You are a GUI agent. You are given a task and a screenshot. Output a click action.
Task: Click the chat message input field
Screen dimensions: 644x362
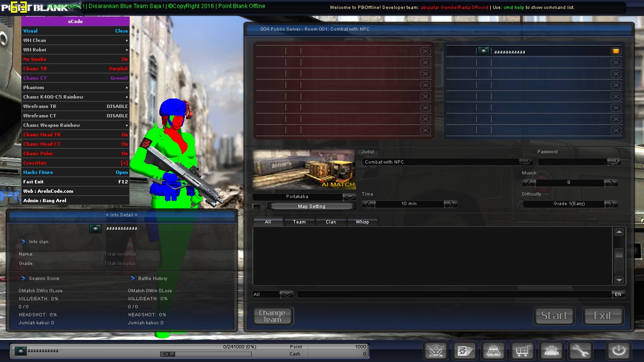(454, 295)
